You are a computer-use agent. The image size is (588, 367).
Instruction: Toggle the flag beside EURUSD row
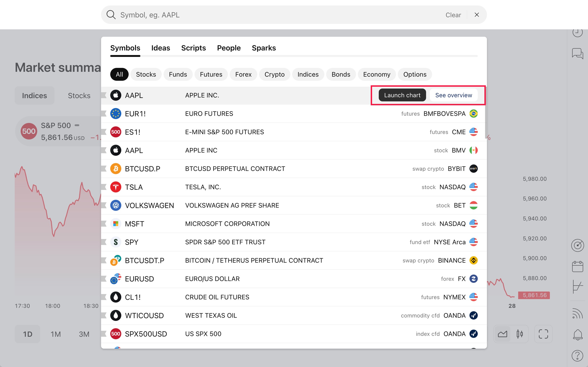(x=104, y=279)
